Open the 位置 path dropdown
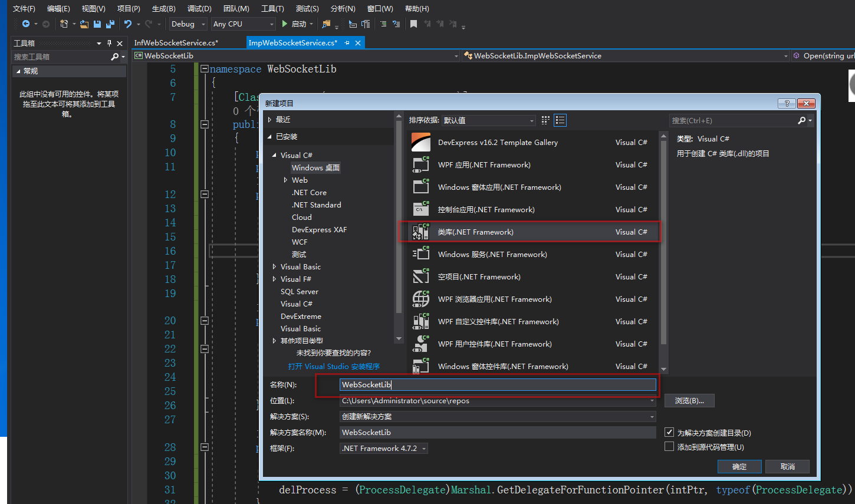855x504 pixels. 652,401
